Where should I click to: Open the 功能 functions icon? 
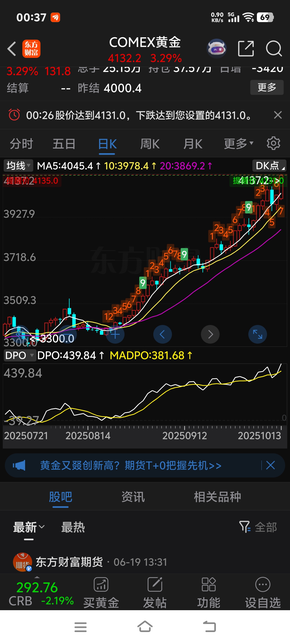pos(209,593)
